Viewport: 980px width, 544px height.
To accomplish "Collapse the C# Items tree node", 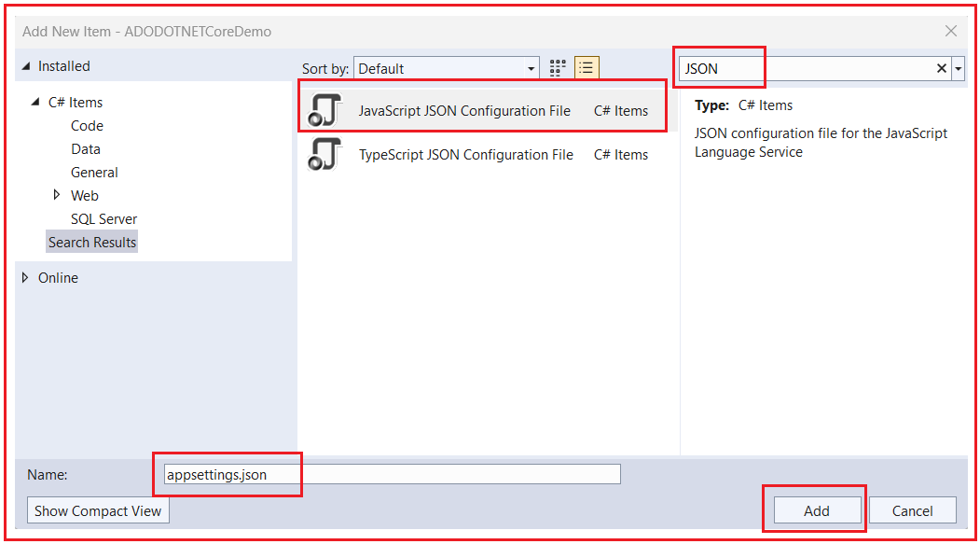I will coord(35,102).
